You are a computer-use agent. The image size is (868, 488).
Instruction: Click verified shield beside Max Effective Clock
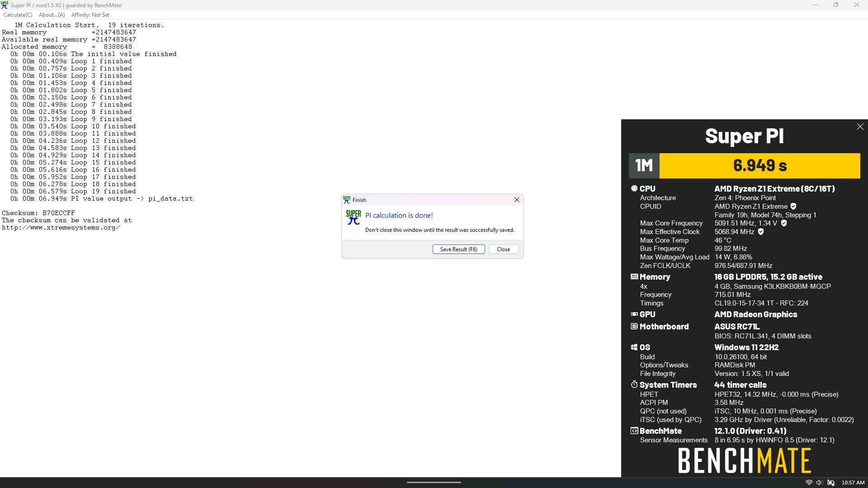pyautogui.click(x=760, y=232)
